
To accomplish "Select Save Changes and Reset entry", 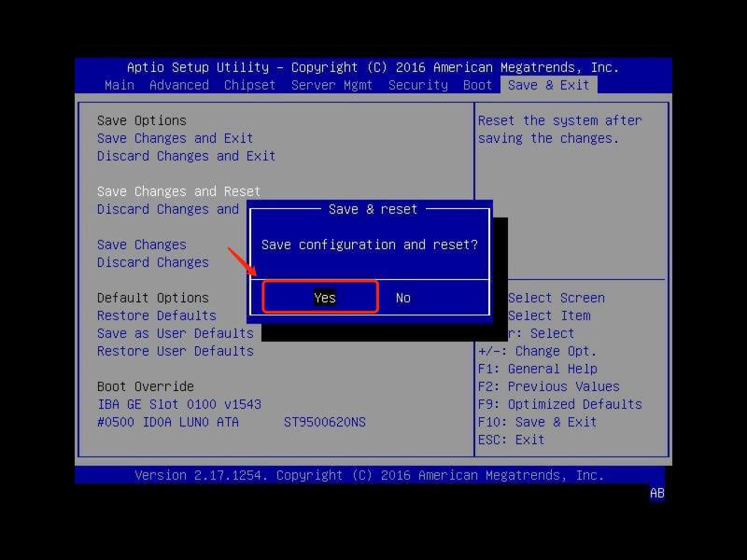I will point(178,191).
